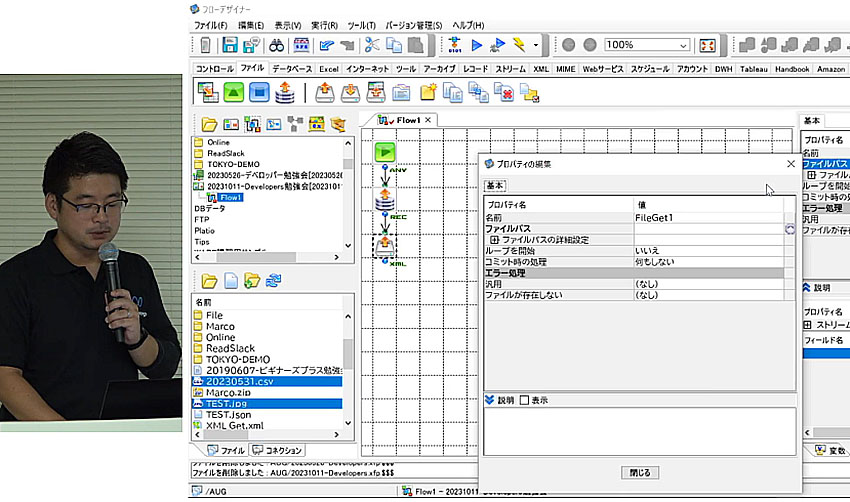Click the コミット時の処理 value 何もしない
Viewport: 850px width, 502px height.
click(x=709, y=262)
